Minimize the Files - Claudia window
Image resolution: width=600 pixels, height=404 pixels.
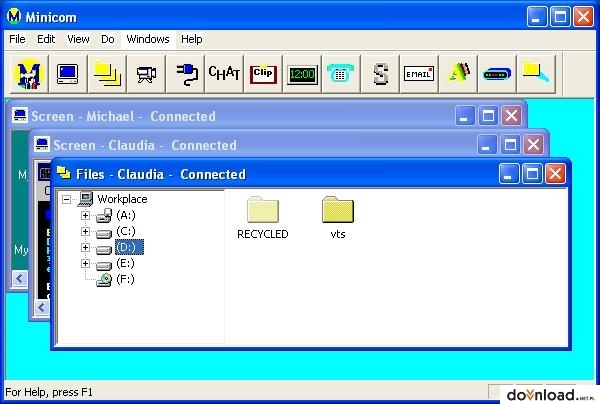(x=509, y=174)
